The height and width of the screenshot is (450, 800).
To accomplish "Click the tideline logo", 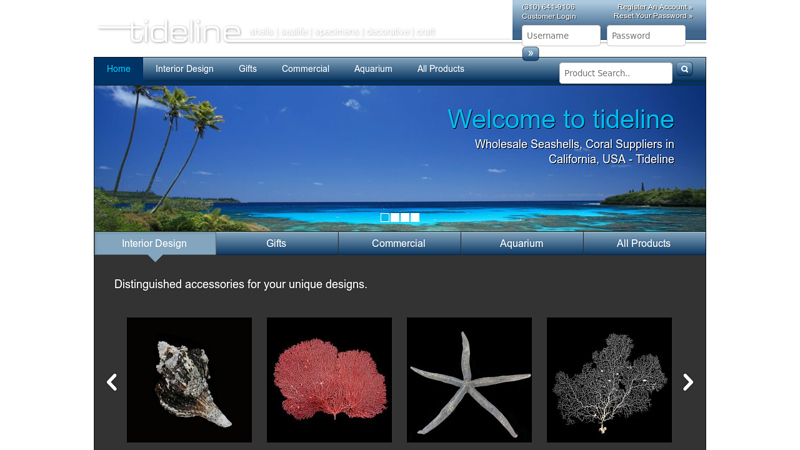I will tap(169, 32).
